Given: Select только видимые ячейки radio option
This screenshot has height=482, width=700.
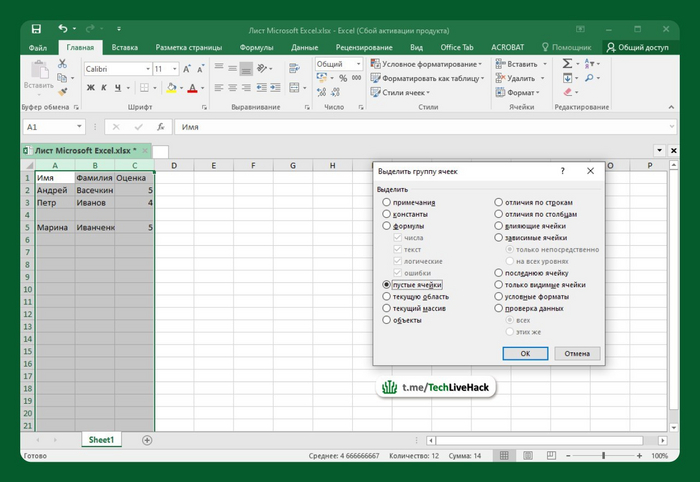Looking at the screenshot, I should click(499, 285).
